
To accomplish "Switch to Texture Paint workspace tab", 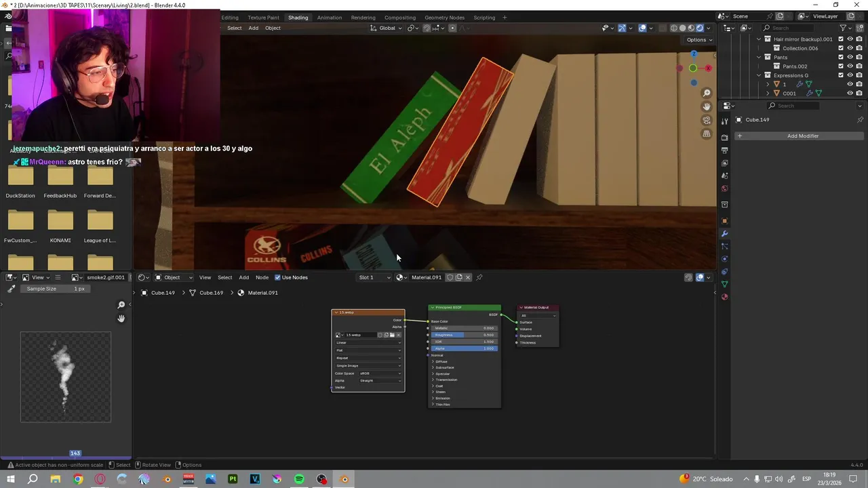I will click(263, 18).
